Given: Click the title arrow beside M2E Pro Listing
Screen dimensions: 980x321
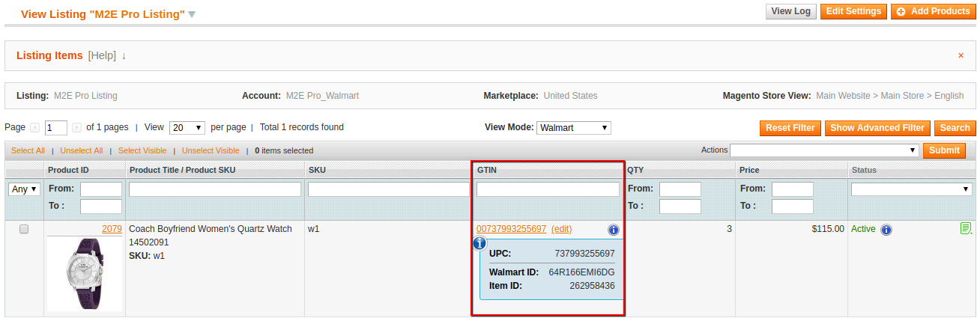Looking at the screenshot, I should pos(192,14).
